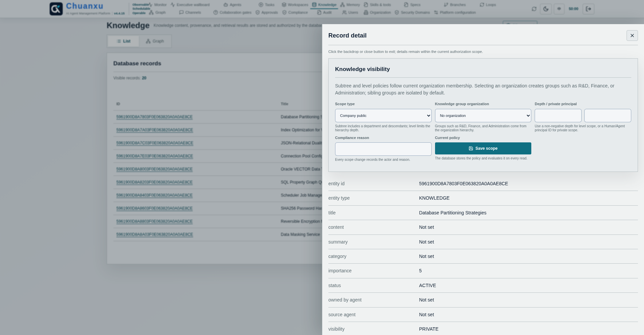644x335 pixels.
Task: Focus the first Depth / private principal field
Action: (x=558, y=116)
